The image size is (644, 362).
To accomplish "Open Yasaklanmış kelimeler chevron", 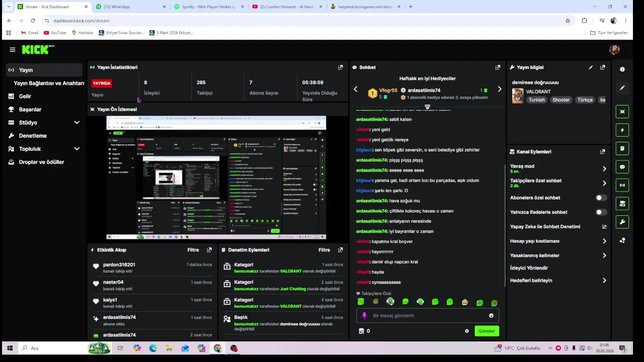I will click(x=604, y=255).
